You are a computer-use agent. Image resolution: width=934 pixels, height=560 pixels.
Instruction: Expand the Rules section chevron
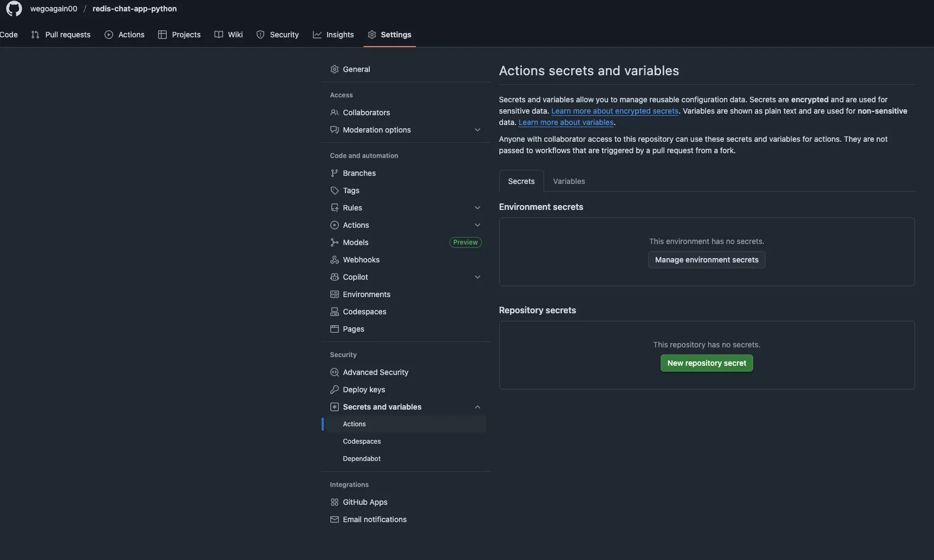(477, 208)
